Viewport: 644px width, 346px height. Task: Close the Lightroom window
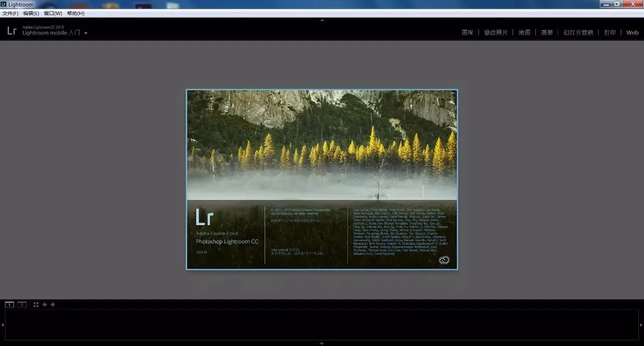point(633,4)
